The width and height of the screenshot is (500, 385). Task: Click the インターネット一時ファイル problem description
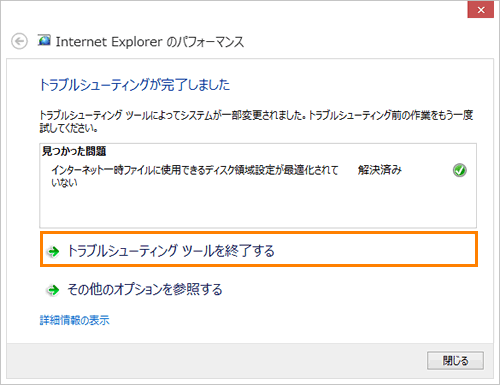pos(195,176)
